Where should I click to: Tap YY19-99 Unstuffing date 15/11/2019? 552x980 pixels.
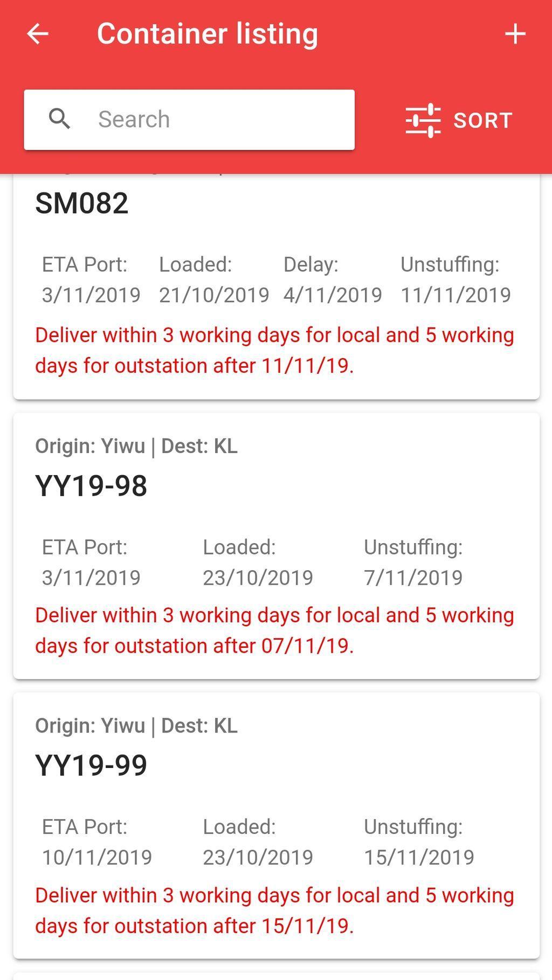pyautogui.click(x=419, y=857)
